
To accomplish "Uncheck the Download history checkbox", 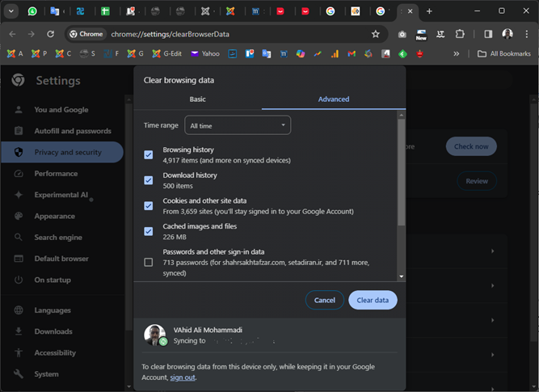I will (x=149, y=180).
